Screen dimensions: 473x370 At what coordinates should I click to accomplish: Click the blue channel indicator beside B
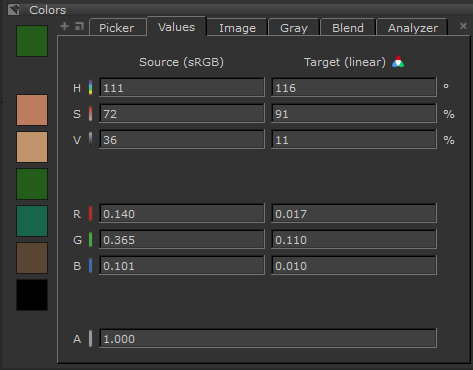coord(90,266)
